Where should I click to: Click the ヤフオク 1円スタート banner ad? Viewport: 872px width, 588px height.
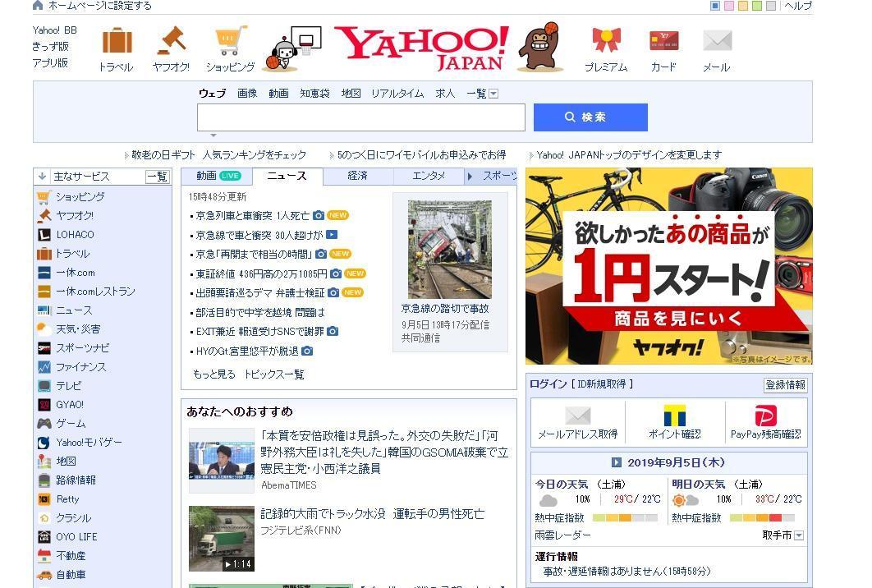(669, 266)
